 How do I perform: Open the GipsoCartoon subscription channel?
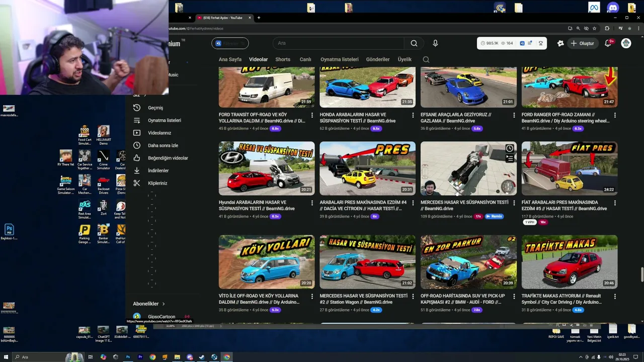161,317
